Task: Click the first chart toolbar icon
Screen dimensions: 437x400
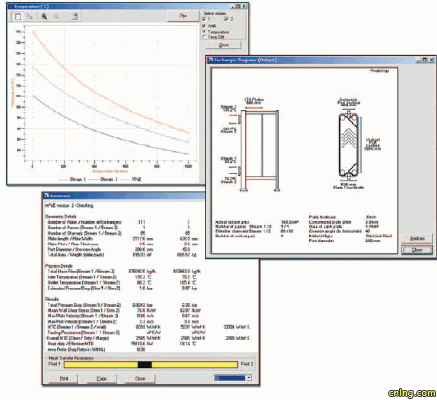Action: 18,16
